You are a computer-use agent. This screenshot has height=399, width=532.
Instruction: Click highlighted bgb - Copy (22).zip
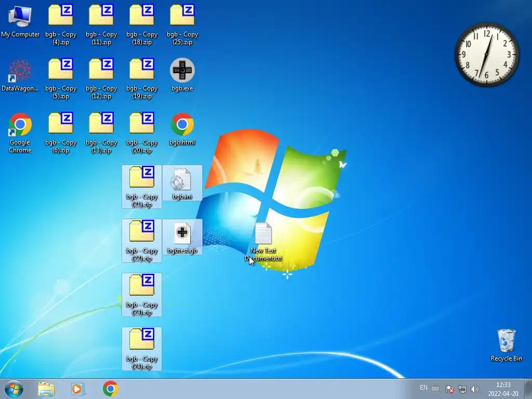pyautogui.click(x=142, y=241)
